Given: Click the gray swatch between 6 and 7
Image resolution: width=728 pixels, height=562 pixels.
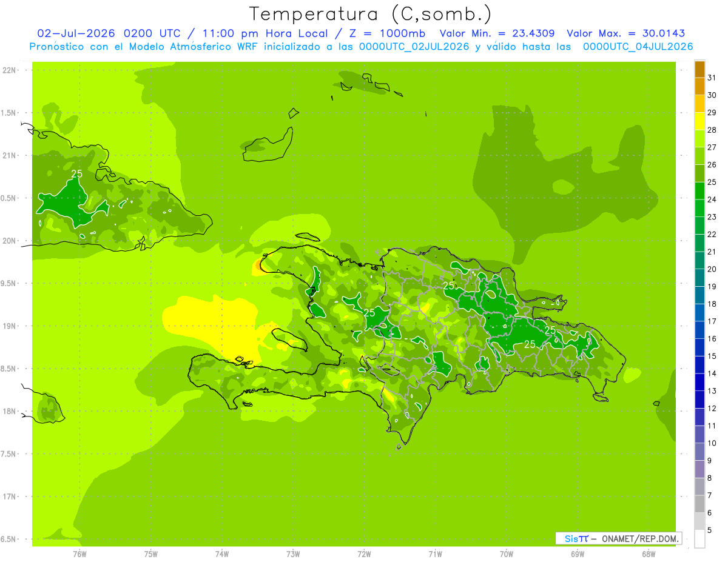Looking at the screenshot, I should [x=699, y=504].
